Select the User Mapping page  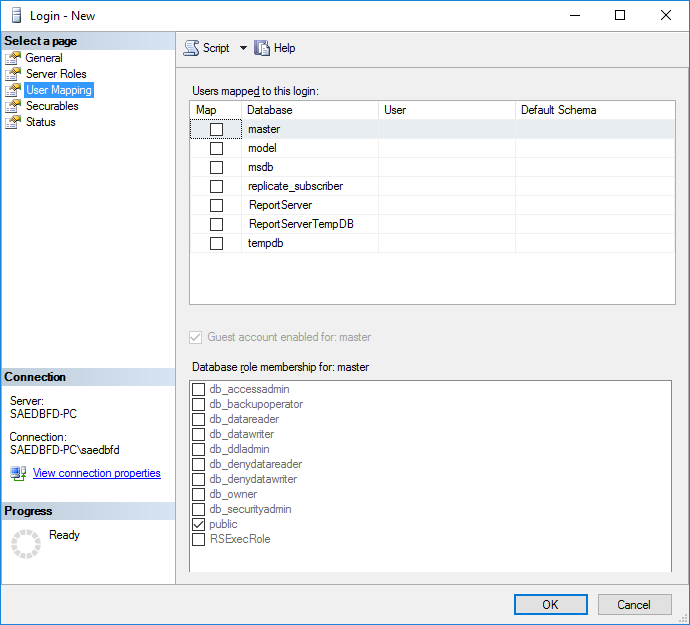tap(58, 90)
